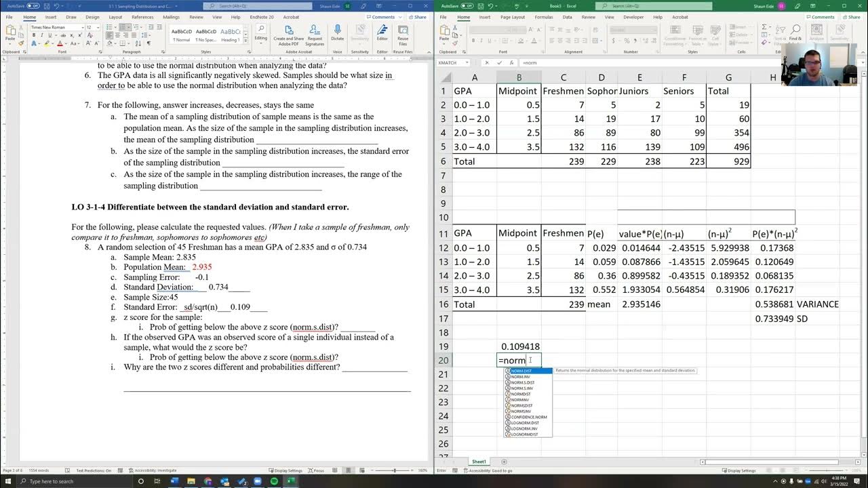This screenshot has width=868, height=488.
Task: Select cell containing 0.109418
Action: coord(519,346)
